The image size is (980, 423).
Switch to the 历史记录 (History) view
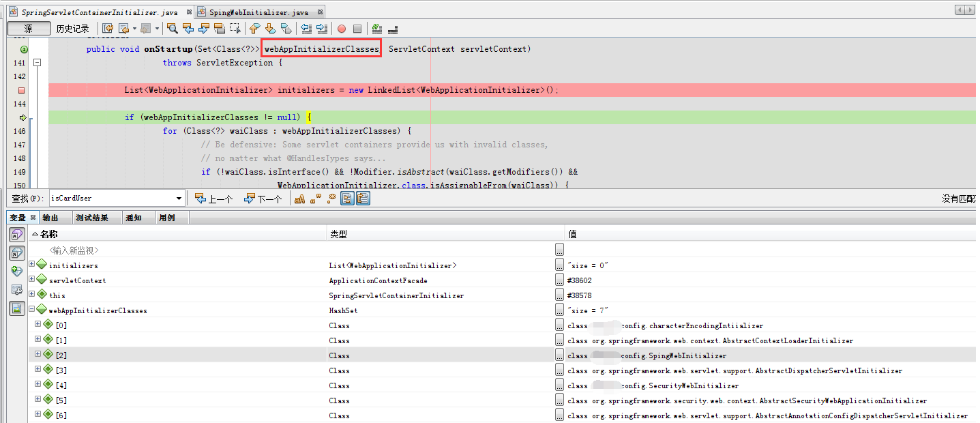[x=73, y=29]
